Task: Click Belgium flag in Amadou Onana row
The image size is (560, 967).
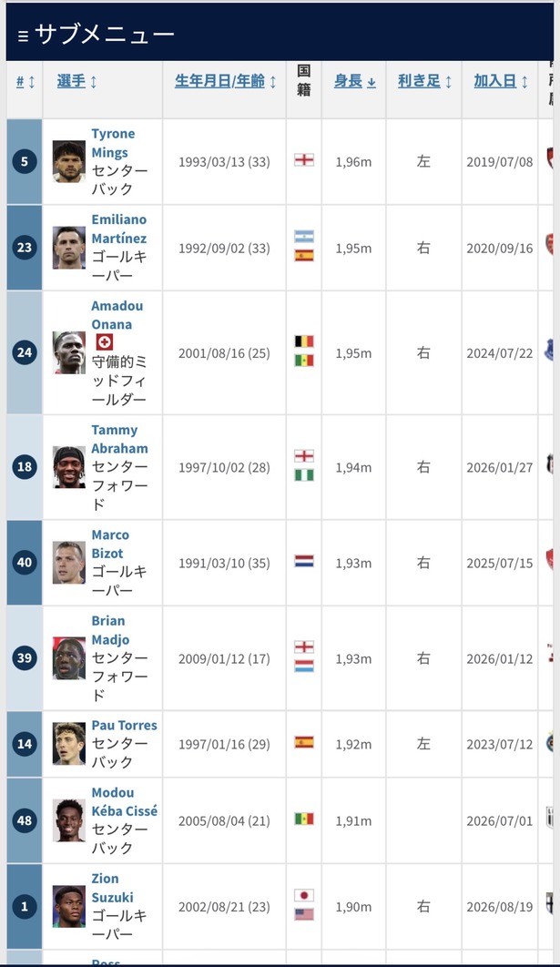Action: point(304,341)
